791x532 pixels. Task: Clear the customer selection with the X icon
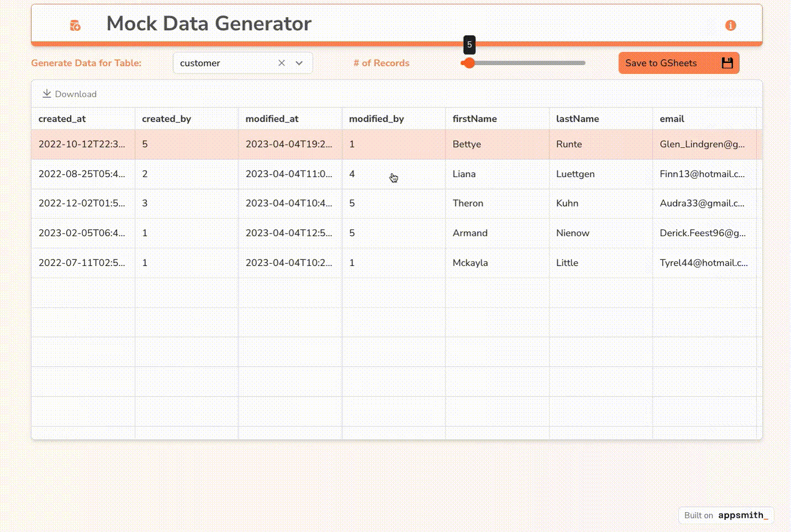(x=282, y=63)
